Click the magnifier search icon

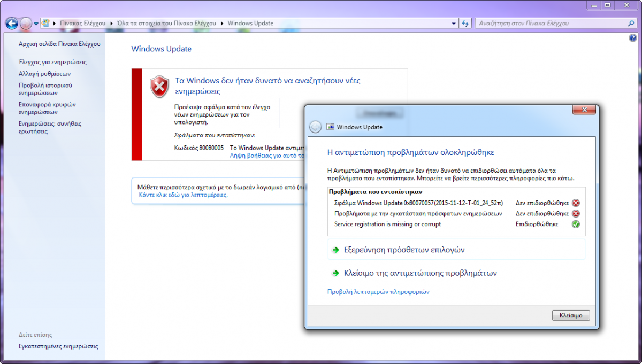[630, 24]
